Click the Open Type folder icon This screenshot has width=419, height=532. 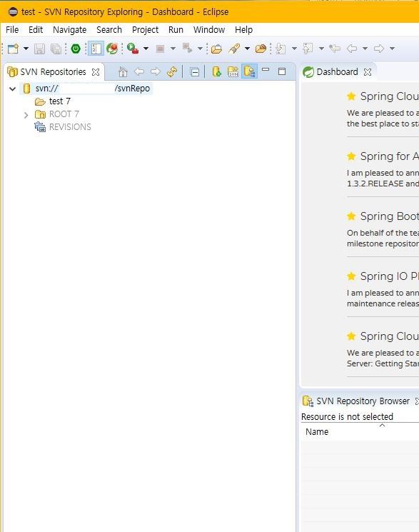pyautogui.click(x=216, y=49)
